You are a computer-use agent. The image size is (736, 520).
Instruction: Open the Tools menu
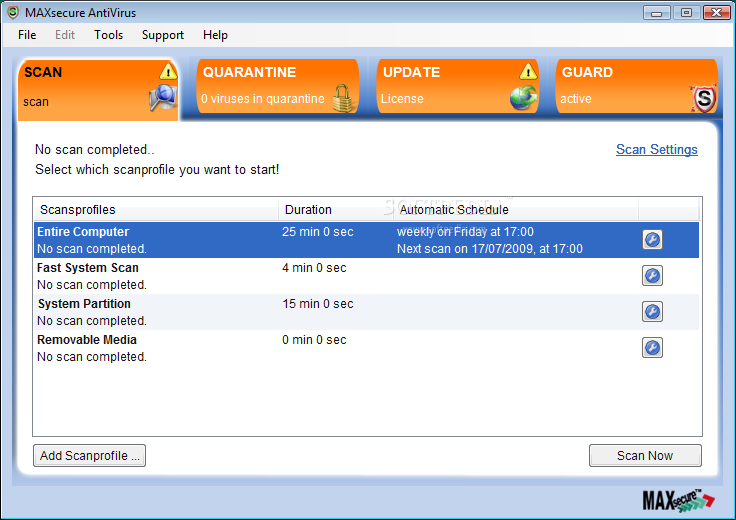click(108, 35)
